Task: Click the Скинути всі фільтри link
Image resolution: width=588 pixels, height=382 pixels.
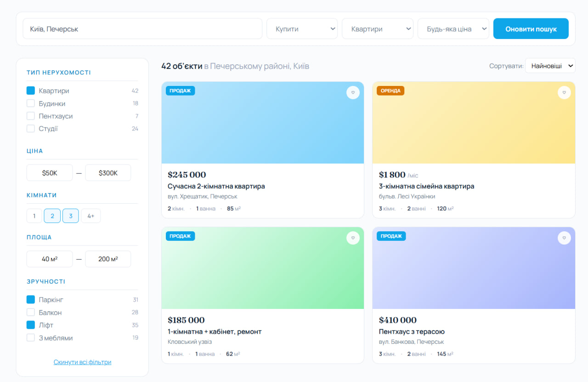Action: pos(82,362)
